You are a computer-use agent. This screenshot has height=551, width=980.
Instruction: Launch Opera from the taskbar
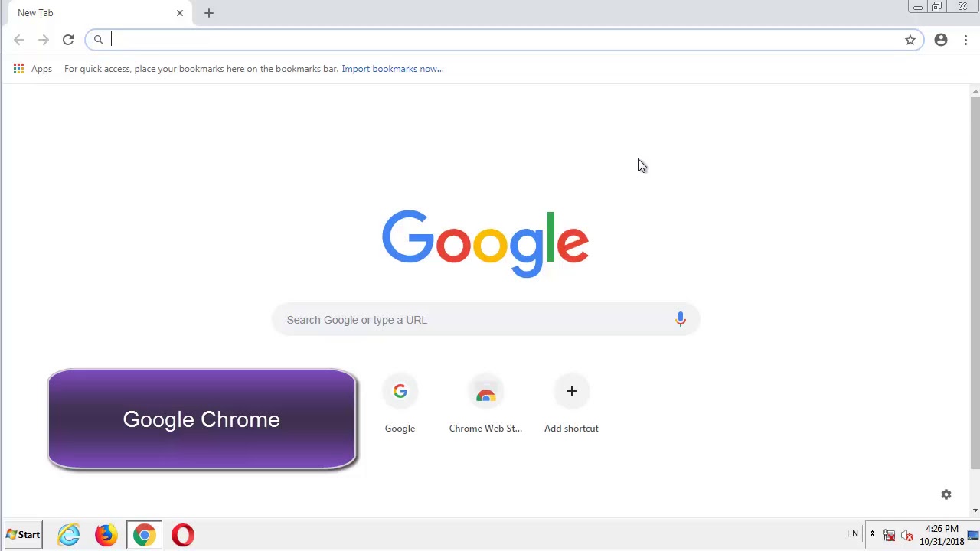point(183,535)
